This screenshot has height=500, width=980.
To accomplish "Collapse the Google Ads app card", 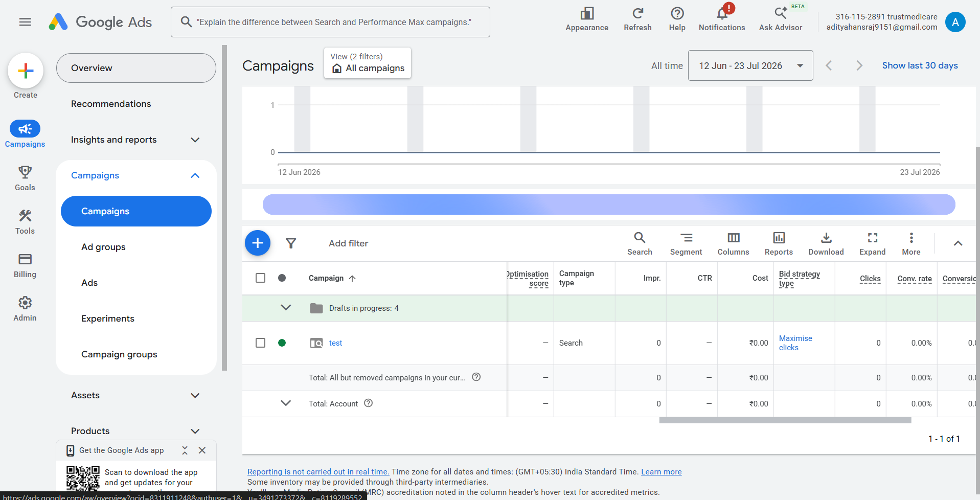I will click(185, 450).
